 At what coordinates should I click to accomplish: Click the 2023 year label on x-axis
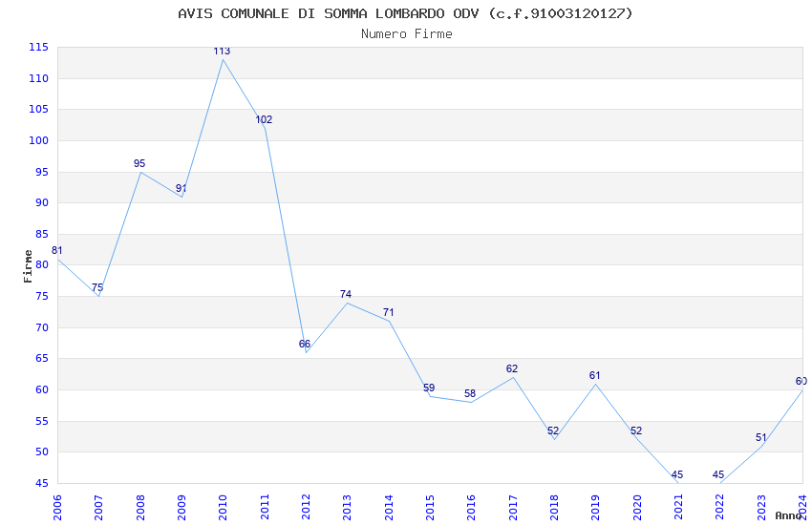(x=761, y=507)
